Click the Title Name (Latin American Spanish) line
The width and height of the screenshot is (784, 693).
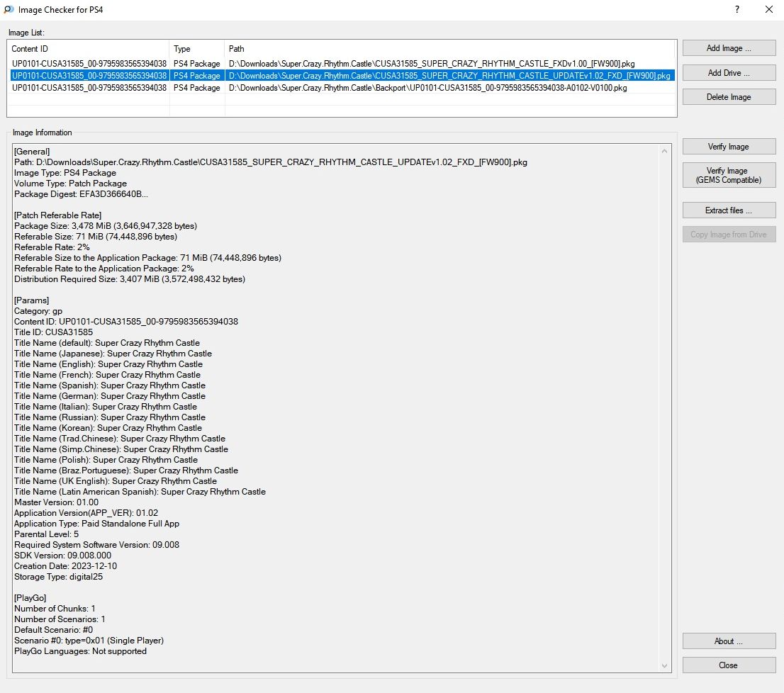(140, 492)
